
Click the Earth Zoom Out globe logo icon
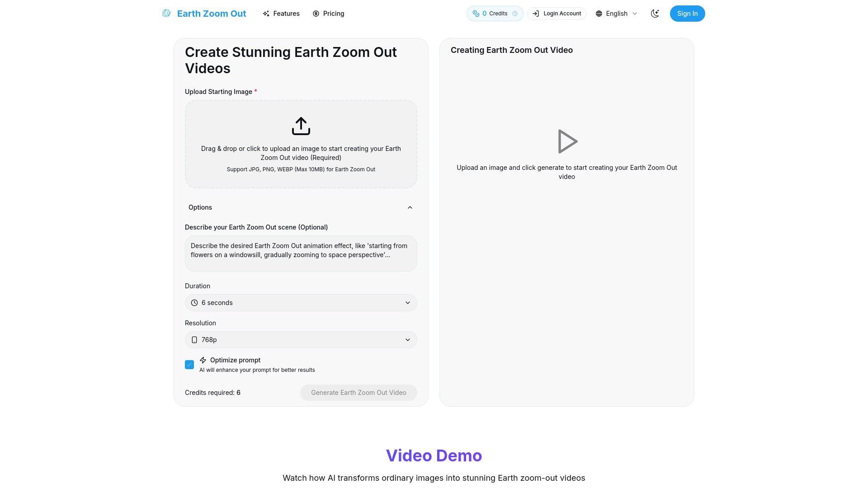[x=165, y=13]
